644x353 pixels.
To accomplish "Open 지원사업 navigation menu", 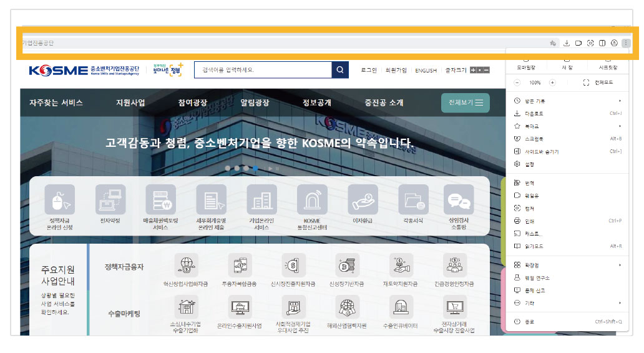I will tap(130, 103).
